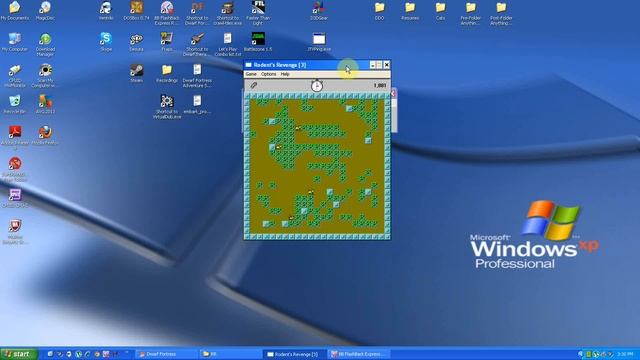Launch Adobe Reader shortcut
Screen dimensions: 640x360
point(15,136)
